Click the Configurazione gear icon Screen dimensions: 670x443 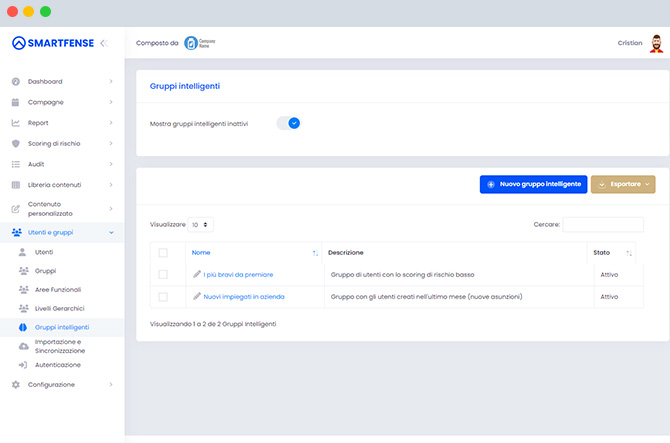point(16,384)
